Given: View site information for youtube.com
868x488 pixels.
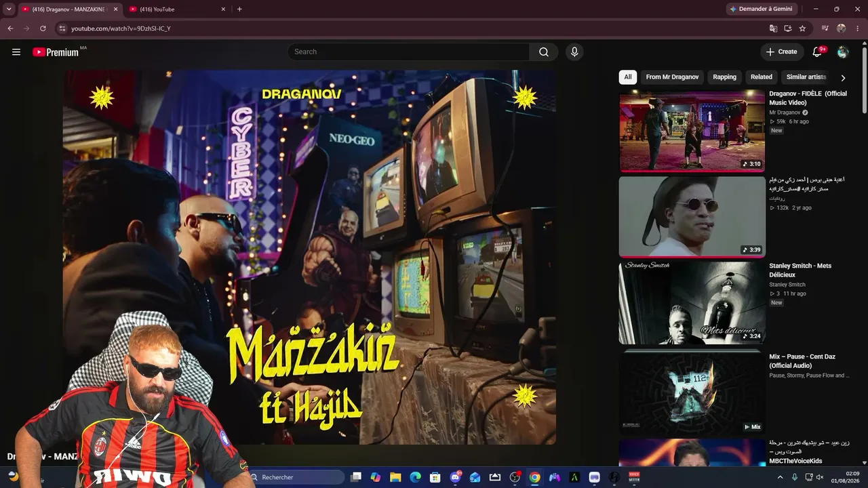Looking at the screenshot, I should point(62,28).
